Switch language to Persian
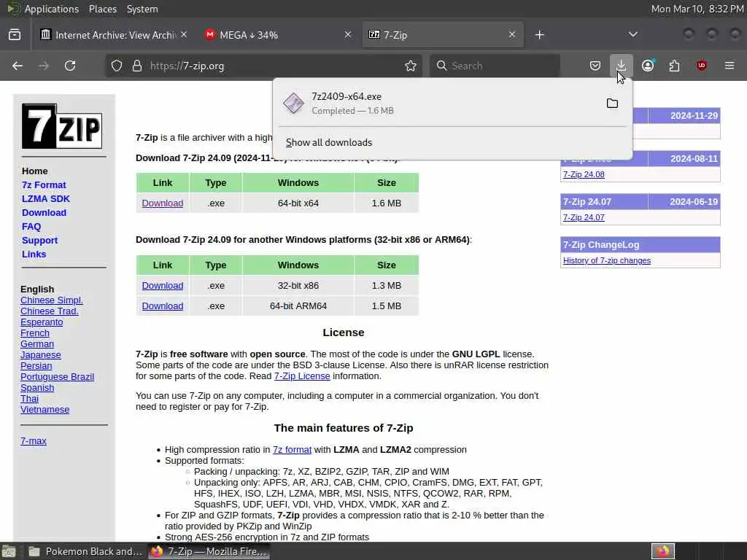This screenshot has width=747, height=560. point(36,366)
